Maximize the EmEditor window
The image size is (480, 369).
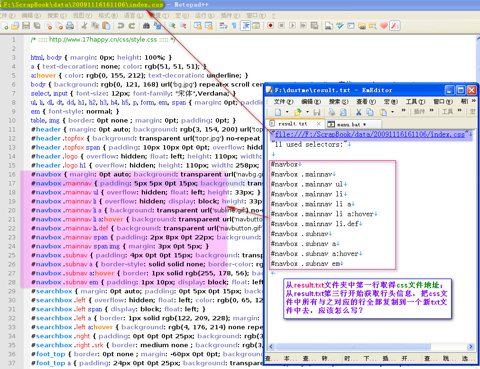(x=460, y=90)
